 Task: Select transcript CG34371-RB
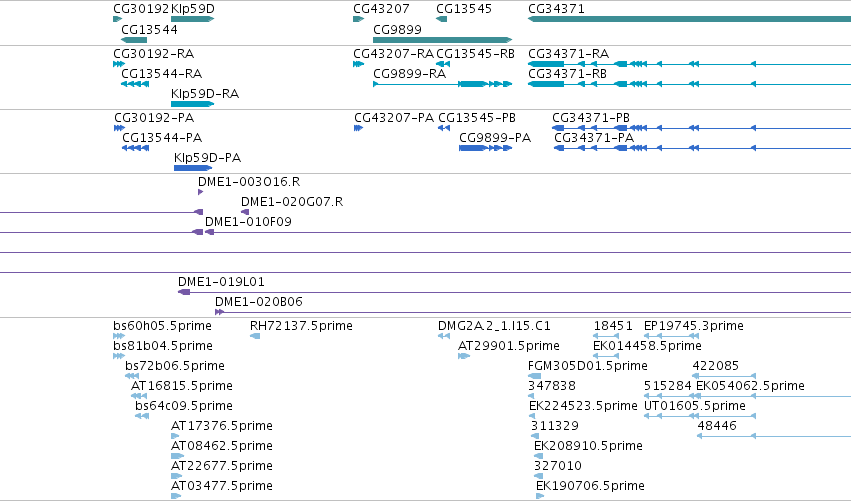568,74
